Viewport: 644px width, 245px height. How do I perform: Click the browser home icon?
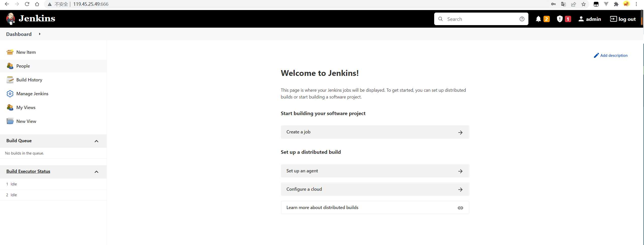(x=37, y=4)
